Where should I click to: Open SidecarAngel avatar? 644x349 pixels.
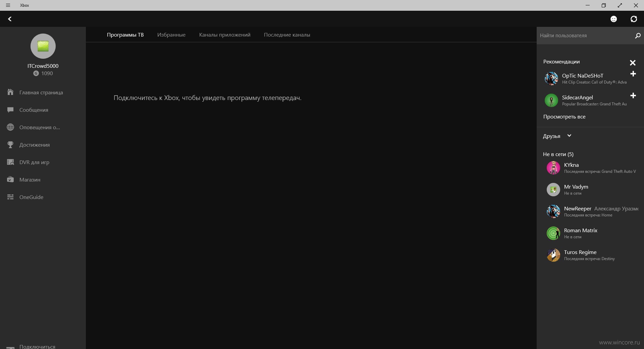point(551,100)
